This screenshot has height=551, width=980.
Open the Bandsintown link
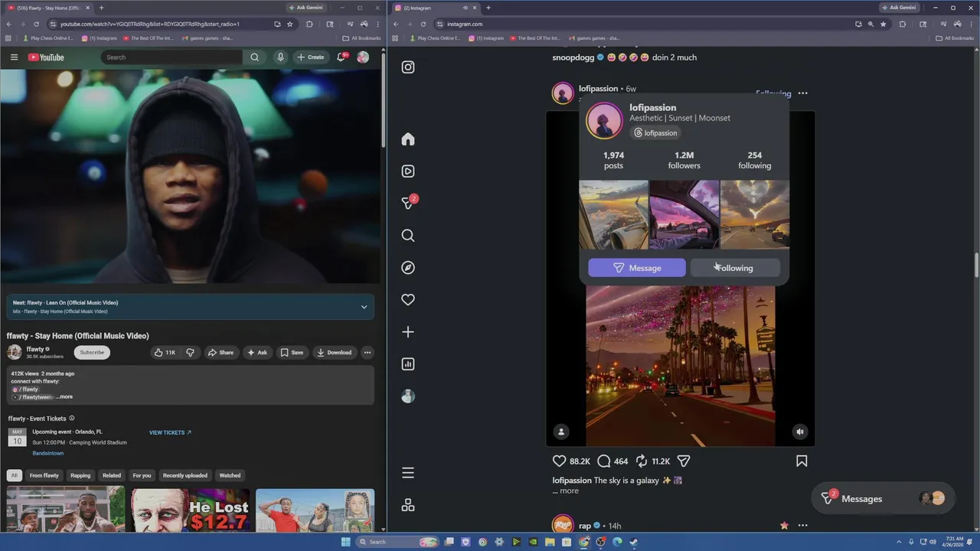(48, 453)
